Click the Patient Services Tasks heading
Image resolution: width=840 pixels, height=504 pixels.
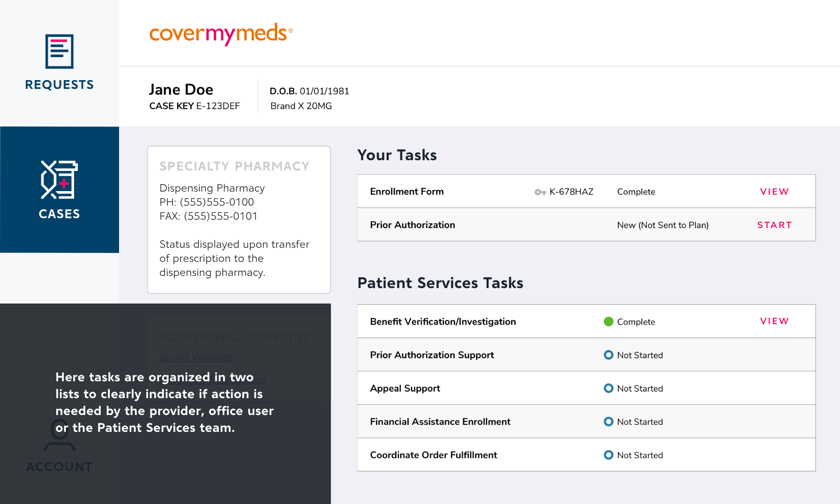click(440, 283)
